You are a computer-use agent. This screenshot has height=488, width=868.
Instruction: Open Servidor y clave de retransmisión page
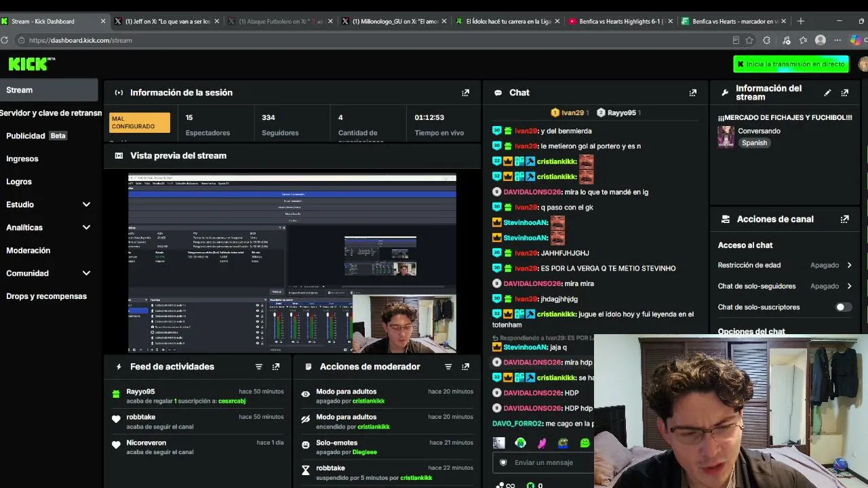51,113
